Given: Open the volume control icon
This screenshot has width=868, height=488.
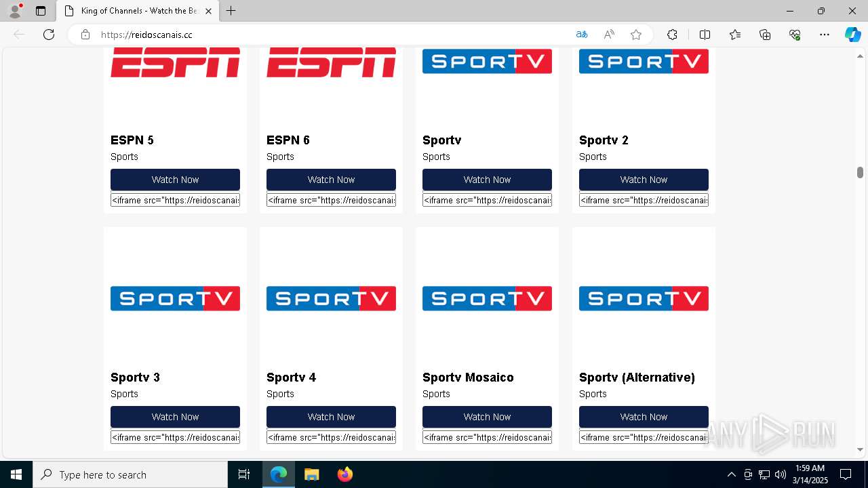Looking at the screenshot, I should 781,474.
